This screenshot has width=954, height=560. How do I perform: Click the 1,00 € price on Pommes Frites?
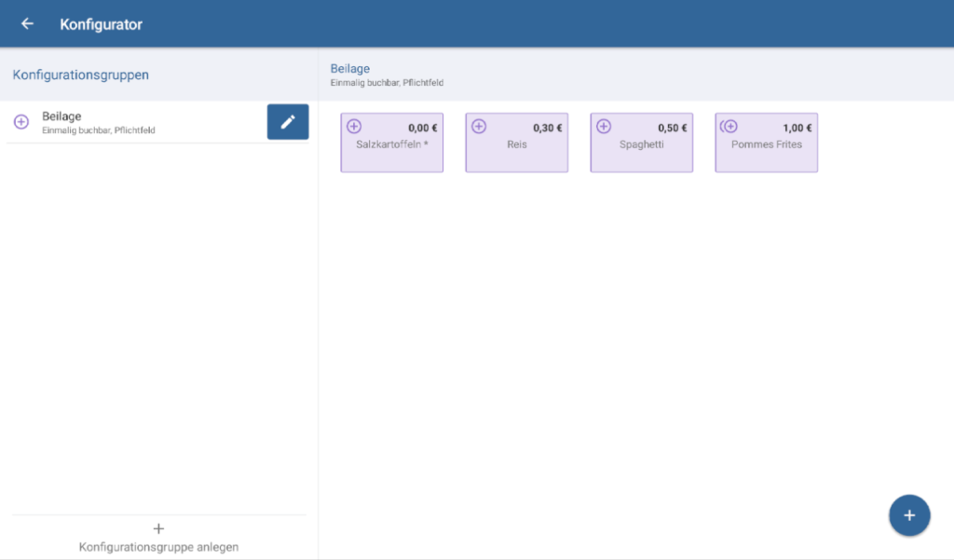tap(797, 128)
